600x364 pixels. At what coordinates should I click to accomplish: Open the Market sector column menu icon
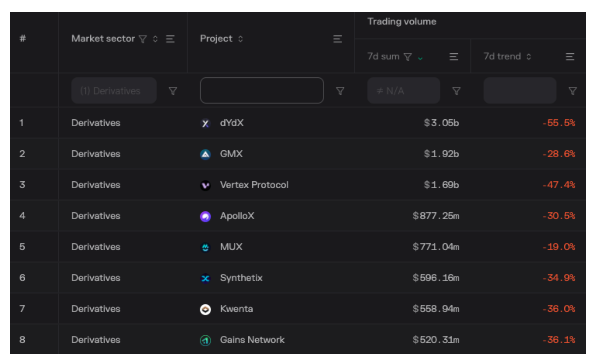point(170,39)
